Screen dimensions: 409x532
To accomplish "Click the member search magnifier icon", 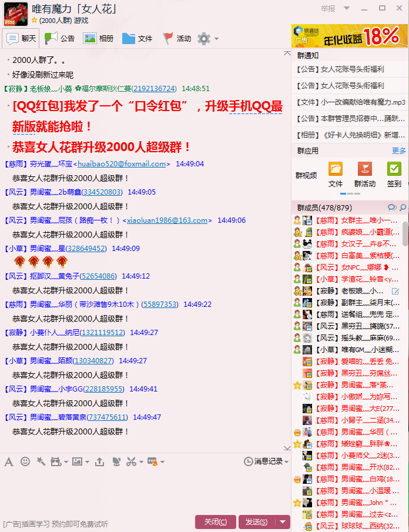I will coord(403,208).
